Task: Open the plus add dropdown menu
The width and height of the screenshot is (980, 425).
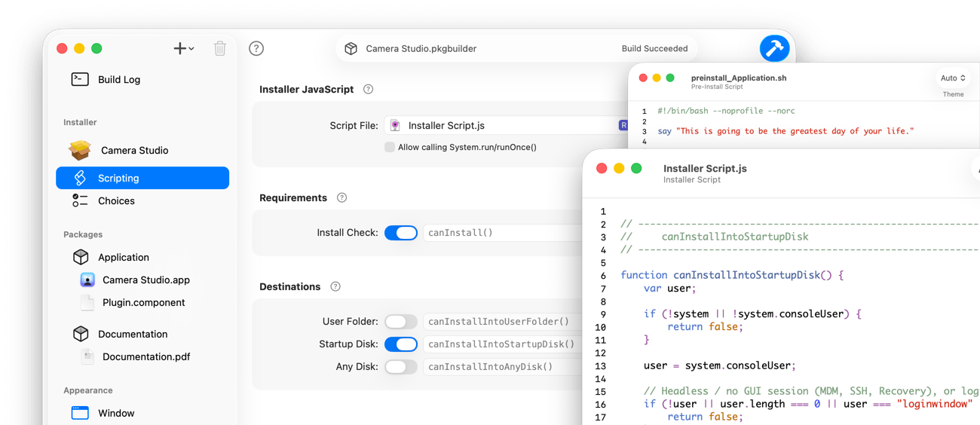Action: click(183, 48)
